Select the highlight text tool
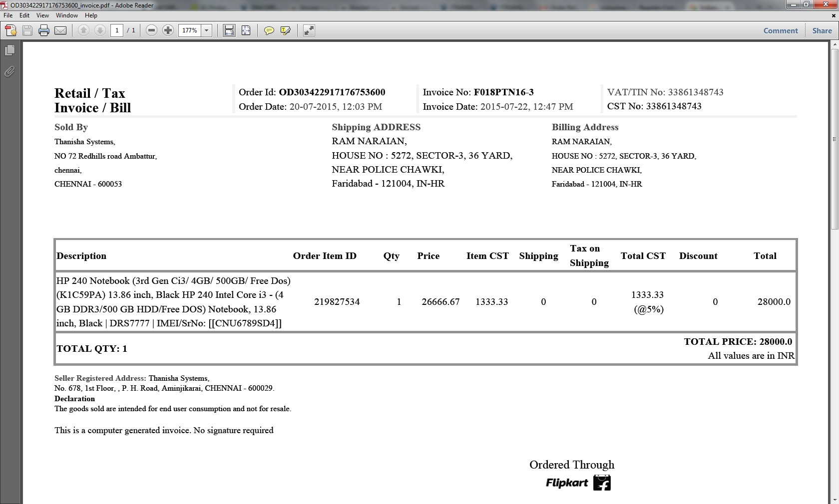The width and height of the screenshot is (839, 504). pyautogui.click(x=286, y=30)
